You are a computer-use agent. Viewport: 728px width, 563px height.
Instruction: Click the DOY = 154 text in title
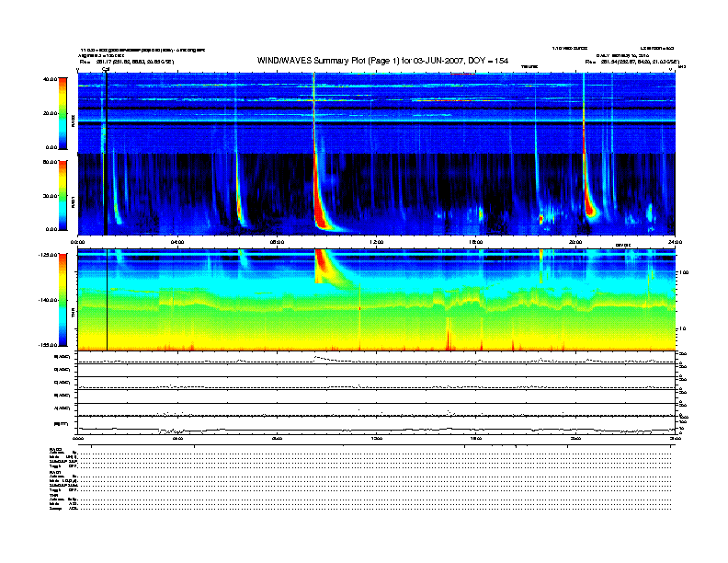[488, 61]
